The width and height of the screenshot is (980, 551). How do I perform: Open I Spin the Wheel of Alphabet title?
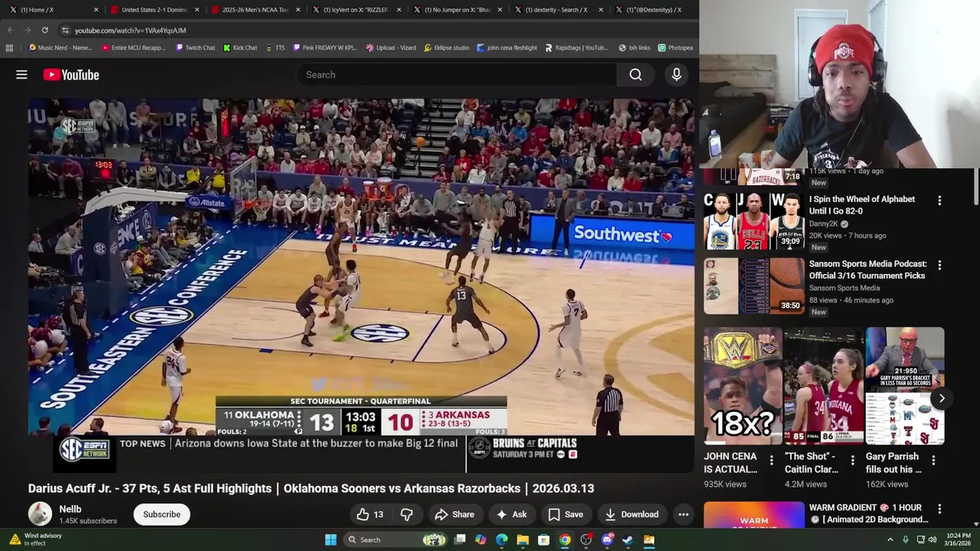click(862, 205)
